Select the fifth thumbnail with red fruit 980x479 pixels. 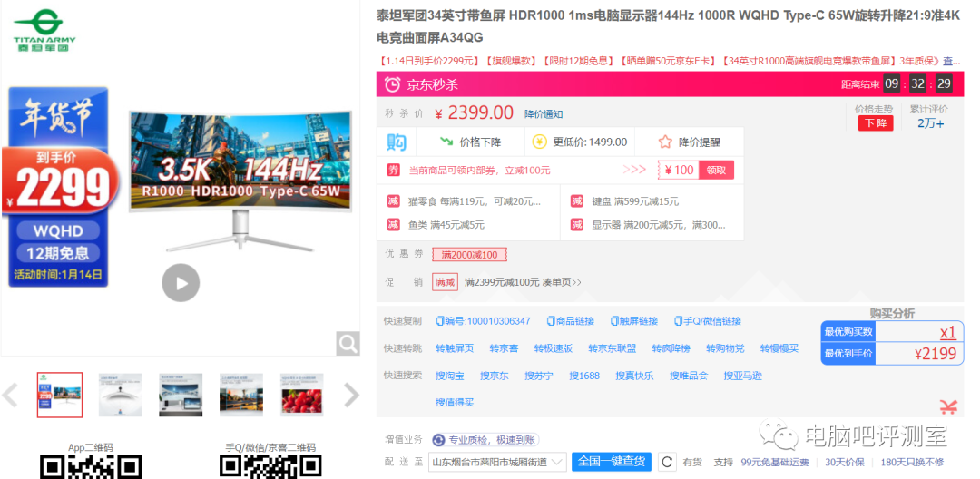(x=302, y=395)
